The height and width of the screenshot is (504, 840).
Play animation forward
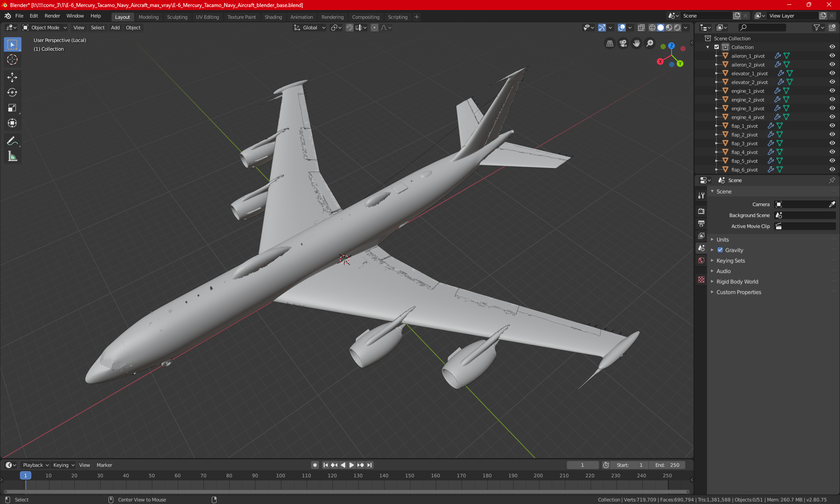[351, 465]
